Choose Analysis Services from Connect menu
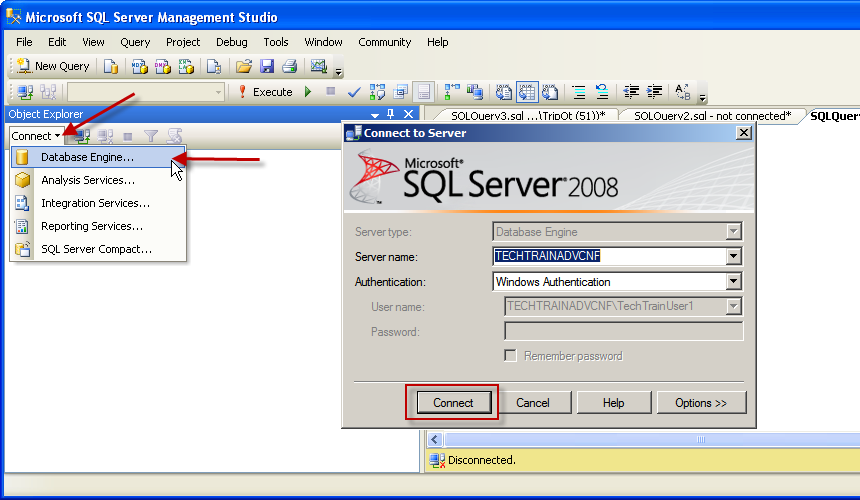860x500 pixels. tap(98, 180)
